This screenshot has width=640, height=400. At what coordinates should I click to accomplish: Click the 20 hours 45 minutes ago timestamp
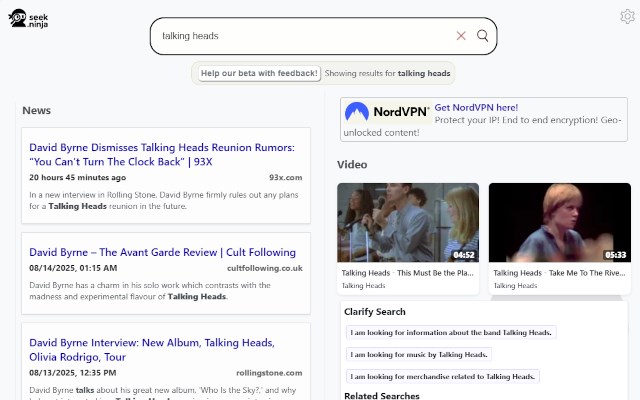[78, 178]
